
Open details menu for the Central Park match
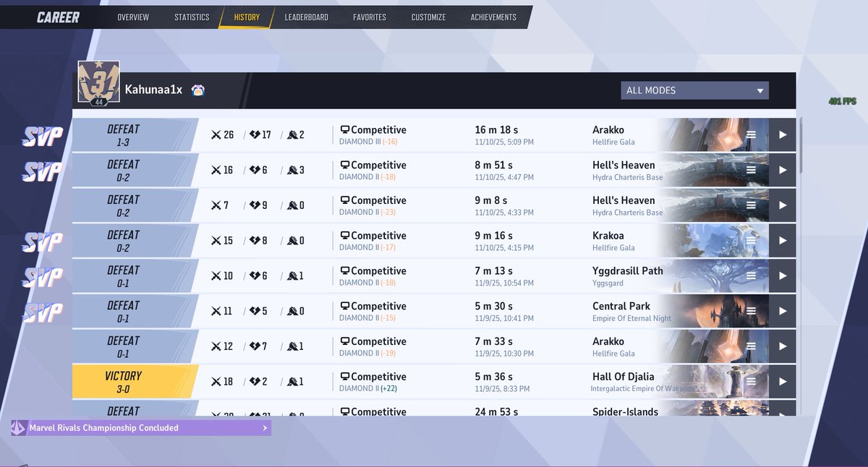[x=752, y=311]
